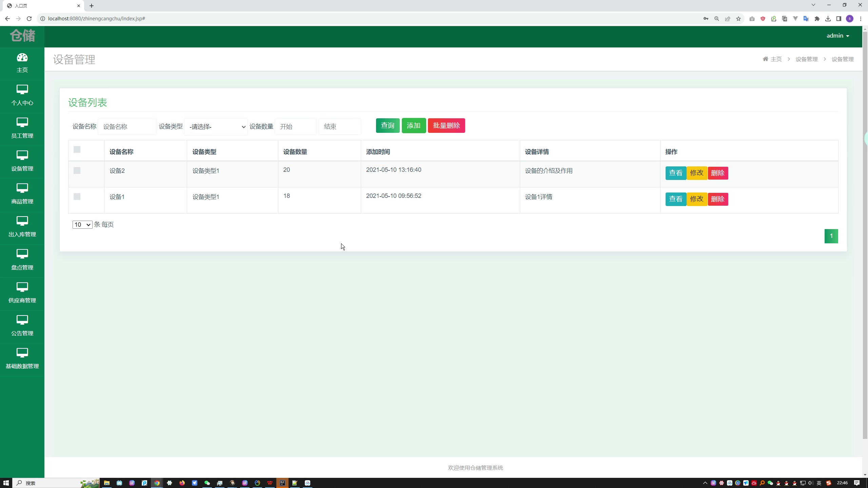Click 主页 in the breadcrumb
Screen dimensions: 868x488
click(x=776, y=59)
